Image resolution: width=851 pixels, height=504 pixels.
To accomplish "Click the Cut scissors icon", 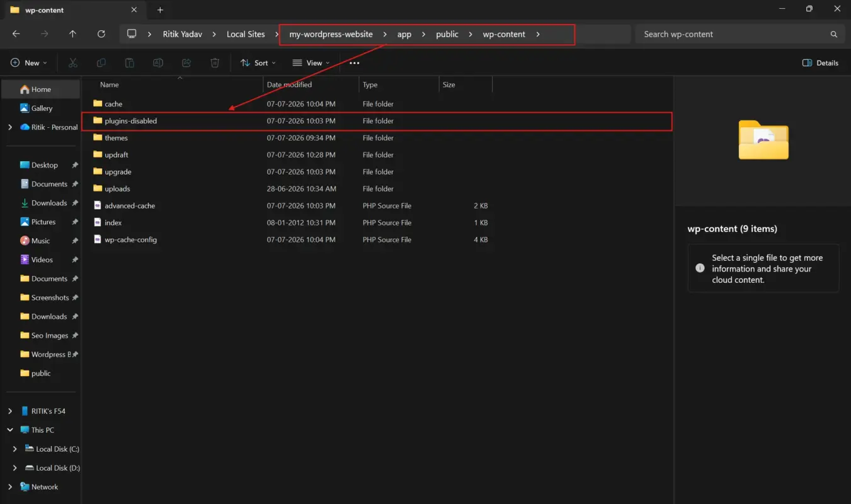I will click(x=73, y=63).
